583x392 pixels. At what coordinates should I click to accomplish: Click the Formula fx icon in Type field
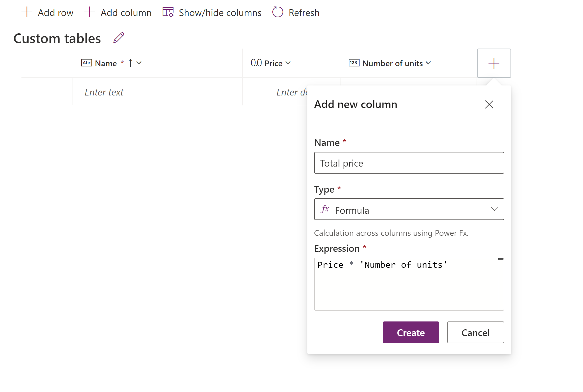tap(326, 209)
